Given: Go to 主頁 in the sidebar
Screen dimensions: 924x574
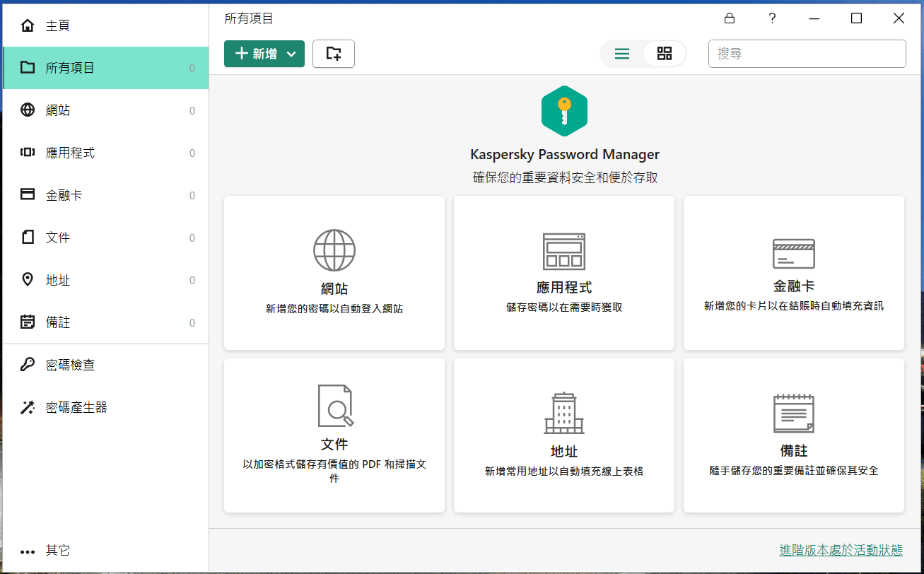Looking at the screenshot, I should pyautogui.click(x=58, y=26).
